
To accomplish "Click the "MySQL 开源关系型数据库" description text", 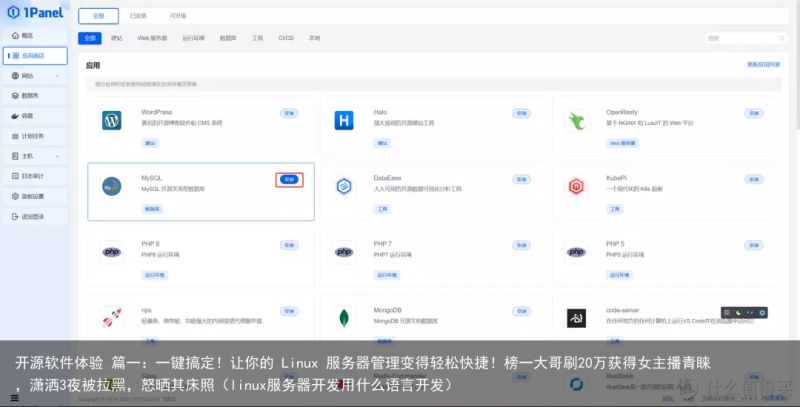I will pyautogui.click(x=173, y=189).
